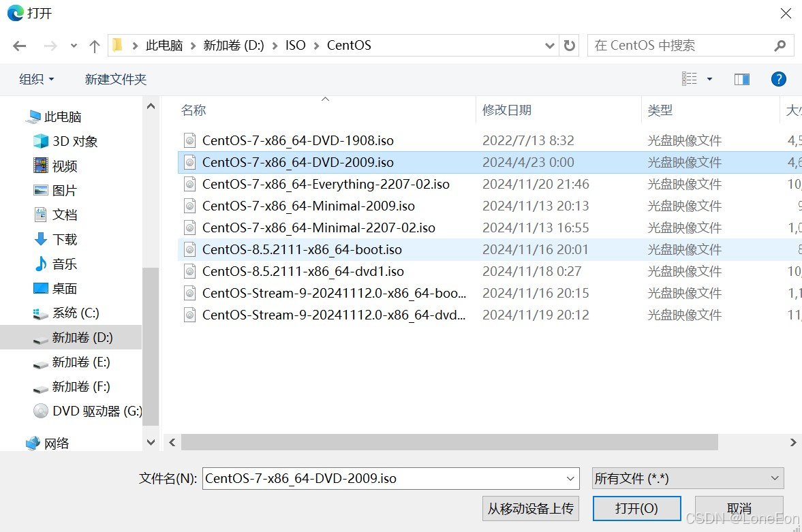Select CentOS-7-x86_64-Everything-2207-02.iso file
This screenshot has height=532, width=802.
[326, 184]
